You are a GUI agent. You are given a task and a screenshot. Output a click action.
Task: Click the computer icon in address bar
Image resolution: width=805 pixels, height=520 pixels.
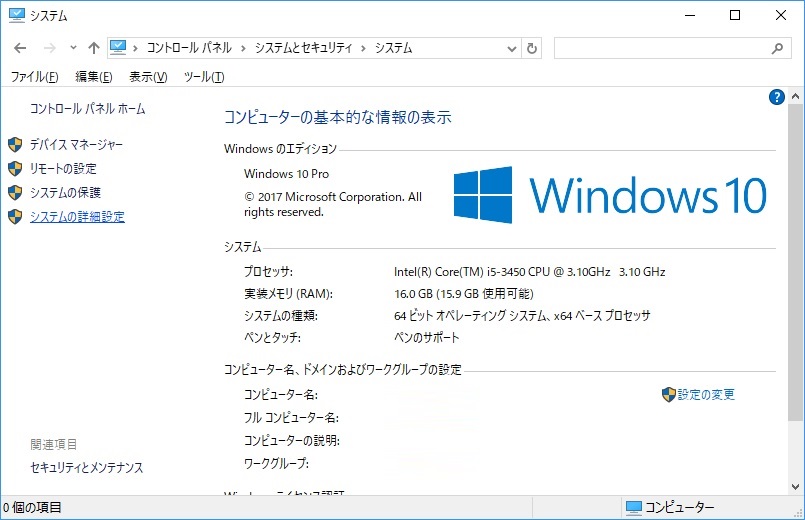118,48
